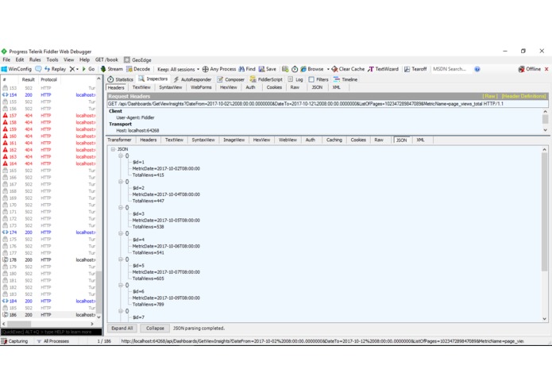Select the request WebForms tab
This screenshot has height=392, width=552.
tap(201, 87)
